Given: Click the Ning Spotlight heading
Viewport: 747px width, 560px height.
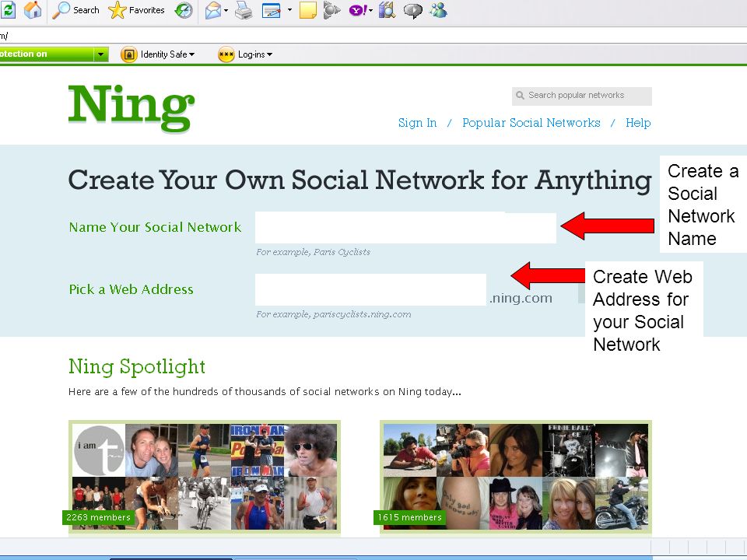Looking at the screenshot, I should click(x=137, y=366).
